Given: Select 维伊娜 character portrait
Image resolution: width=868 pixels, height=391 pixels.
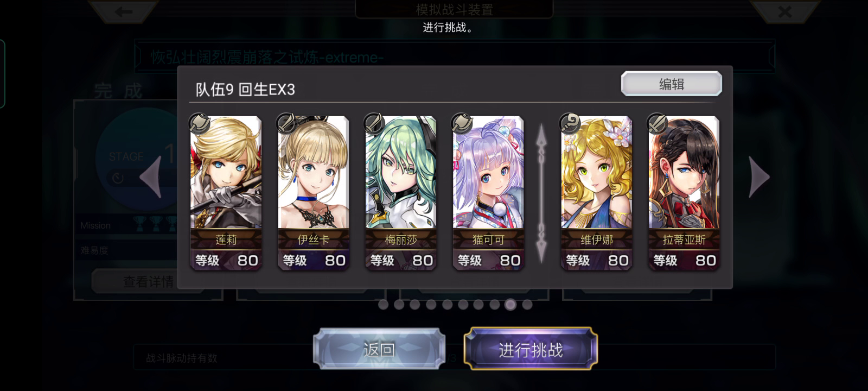Looking at the screenshot, I should click(x=596, y=173).
